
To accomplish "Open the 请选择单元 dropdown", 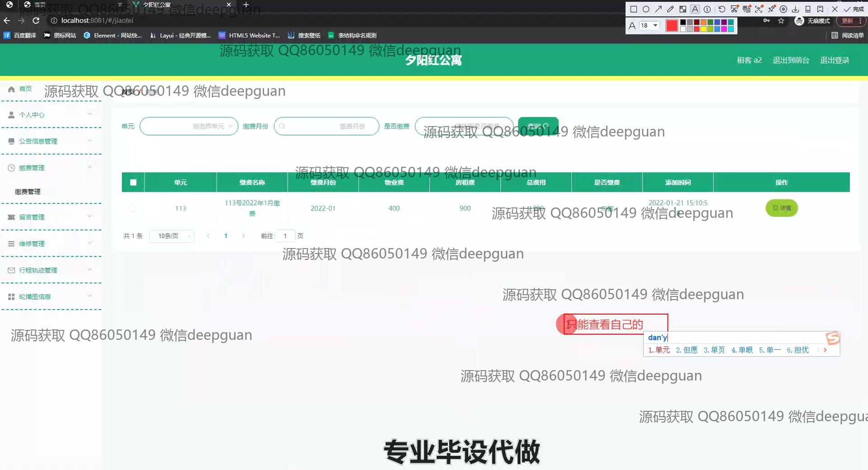I will (x=189, y=126).
